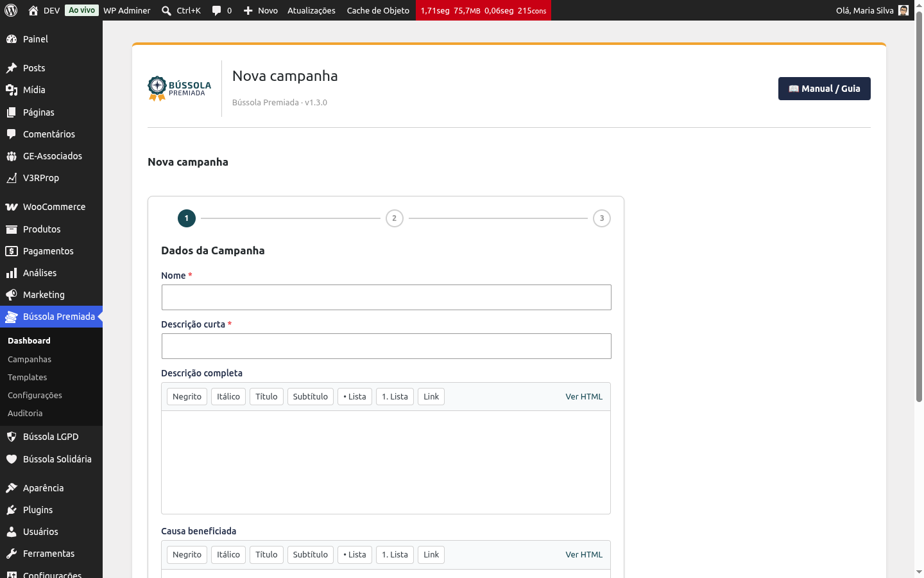924x578 pixels.
Task: Click the page vertical scrollbar
Action: click(919, 206)
